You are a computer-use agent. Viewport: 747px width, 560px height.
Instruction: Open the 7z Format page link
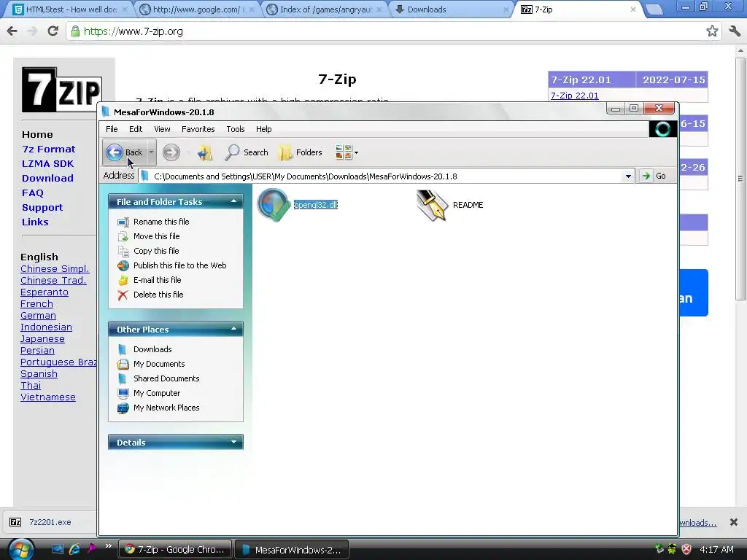[x=49, y=149]
